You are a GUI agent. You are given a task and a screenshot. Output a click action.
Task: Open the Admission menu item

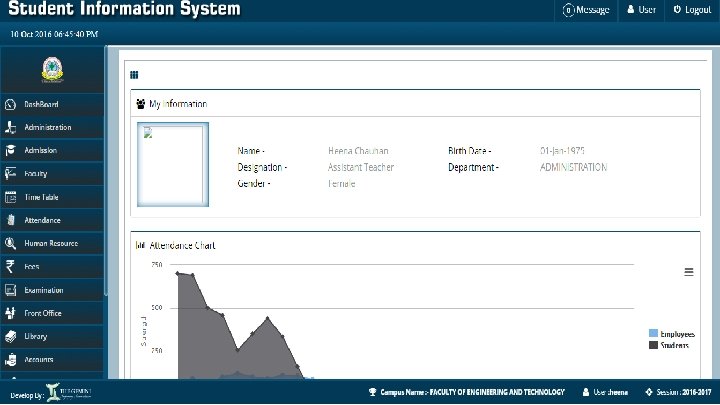[52, 150]
